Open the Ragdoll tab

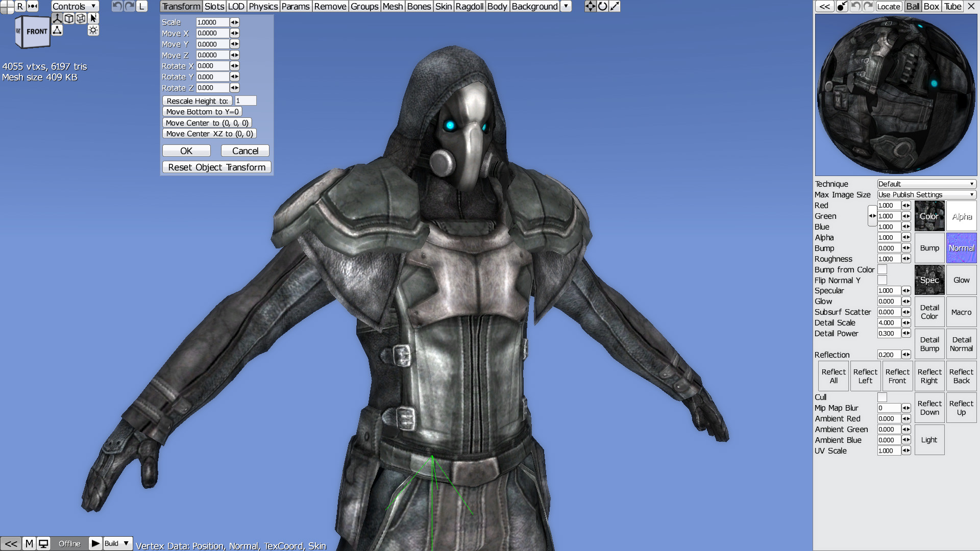click(469, 6)
